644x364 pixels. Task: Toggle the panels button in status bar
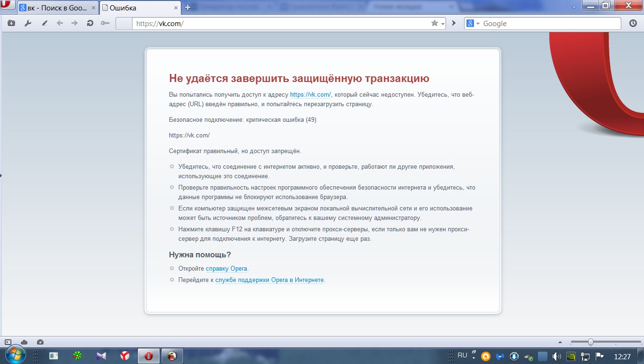[8, 342]
